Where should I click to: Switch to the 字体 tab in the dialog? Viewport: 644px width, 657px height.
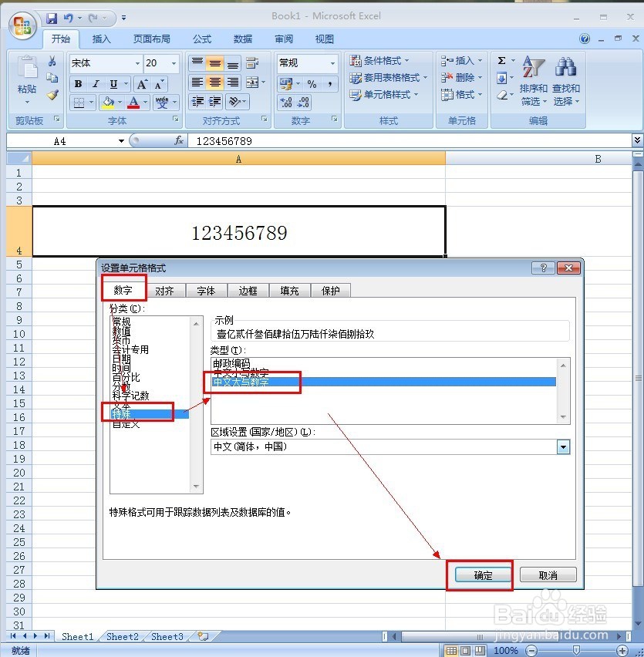coord(206,291)
